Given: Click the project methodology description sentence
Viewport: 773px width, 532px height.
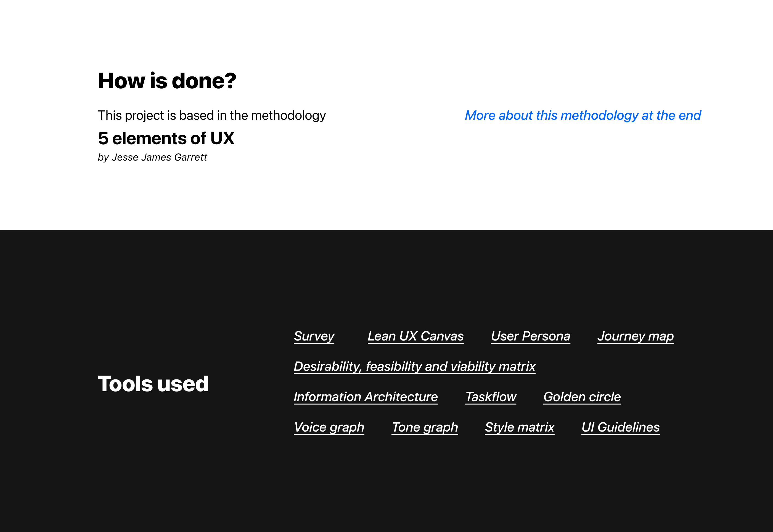Looking at the screenshot, I should 211,115.
